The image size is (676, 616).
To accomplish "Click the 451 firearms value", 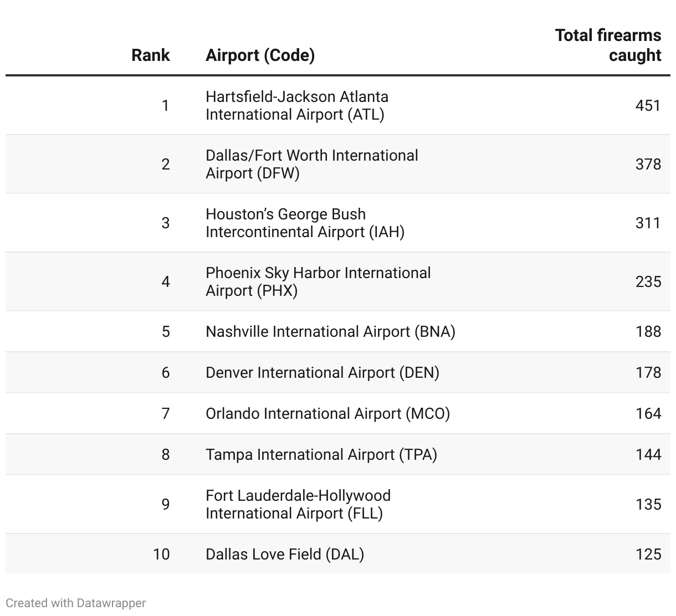I will (x=648, y=105).
